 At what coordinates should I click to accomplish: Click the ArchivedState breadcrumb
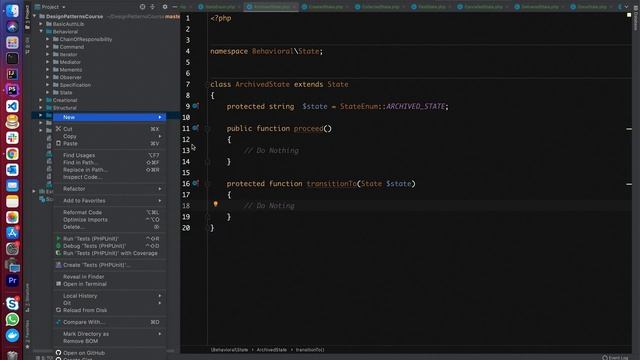coord(271,350)
